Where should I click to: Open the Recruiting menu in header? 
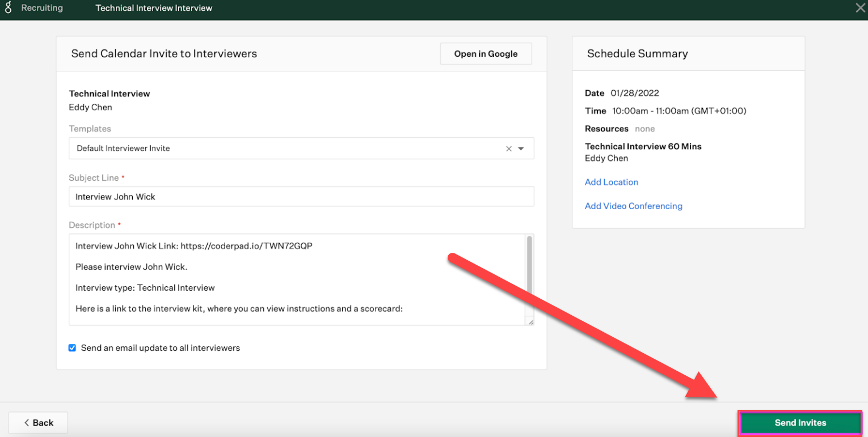42,8
